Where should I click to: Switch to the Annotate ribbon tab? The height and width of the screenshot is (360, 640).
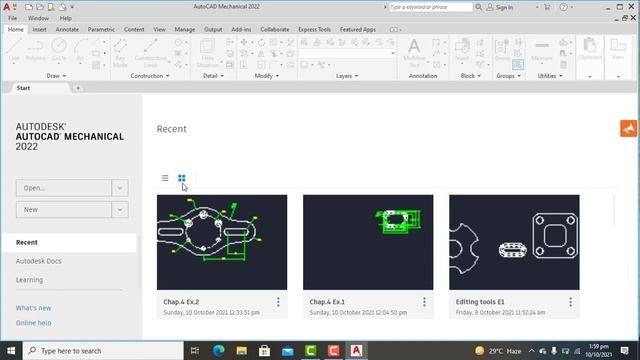point(67,29)
